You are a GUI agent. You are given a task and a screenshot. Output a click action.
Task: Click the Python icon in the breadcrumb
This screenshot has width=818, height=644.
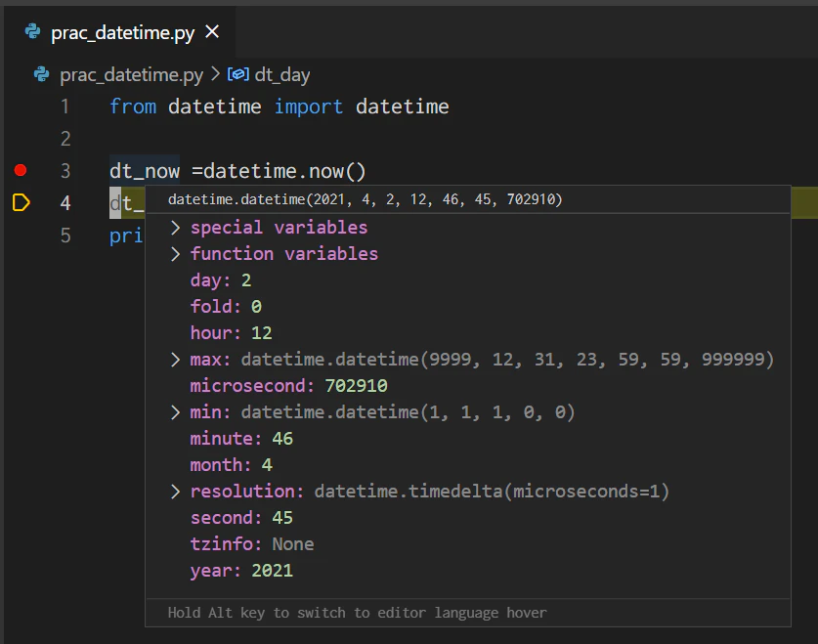tap(41, 74)
